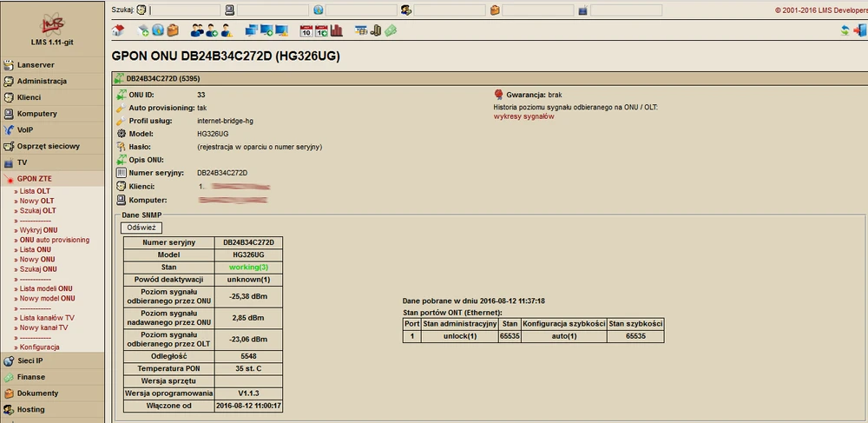Click the LMS logo in the sidebar
868x423 pixels.
51,23
